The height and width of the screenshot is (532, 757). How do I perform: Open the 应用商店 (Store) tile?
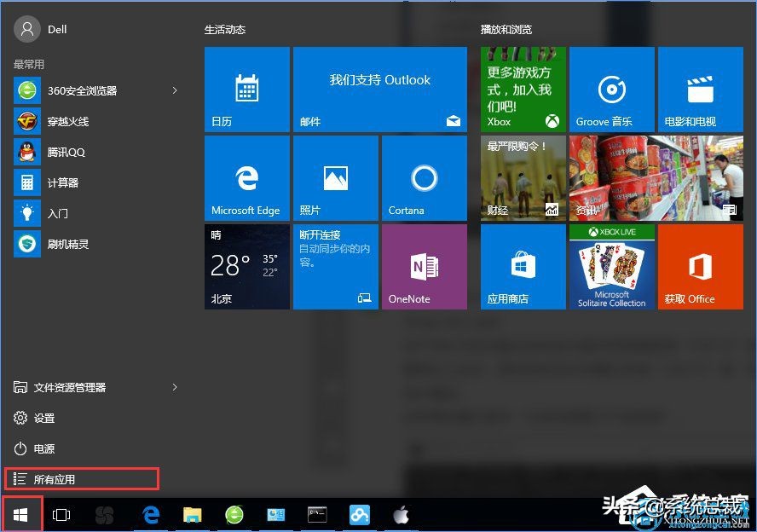click(523, 266)
